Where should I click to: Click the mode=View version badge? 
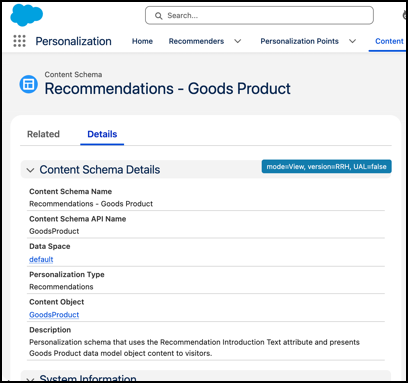[326, 166]
